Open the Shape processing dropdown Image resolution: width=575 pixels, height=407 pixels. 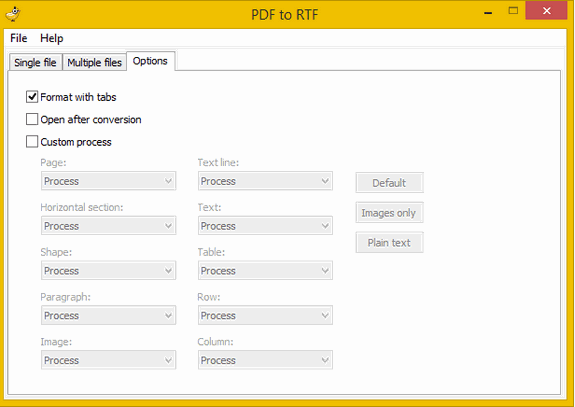pos(109,270)
